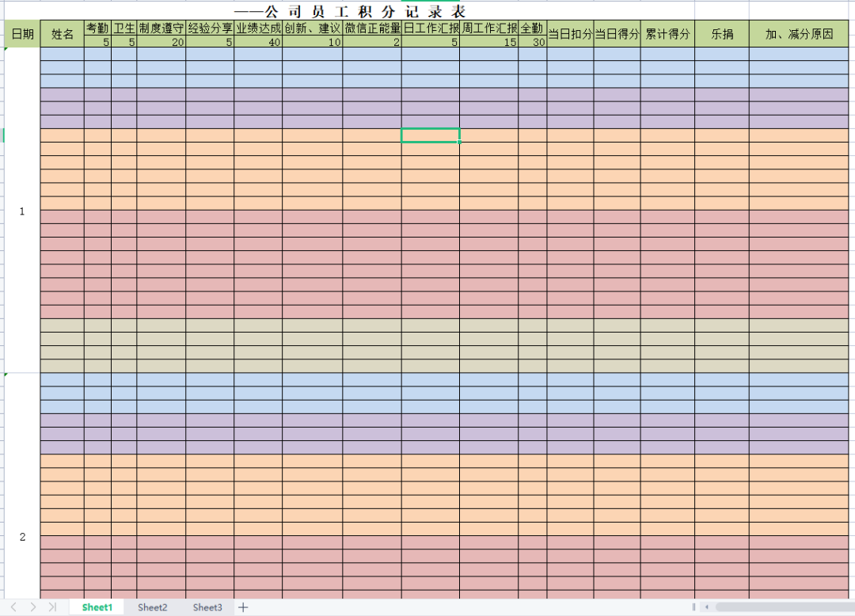Select the 日工作汇报 header cell
The image size is (855, 616).
tap(431, 28)
